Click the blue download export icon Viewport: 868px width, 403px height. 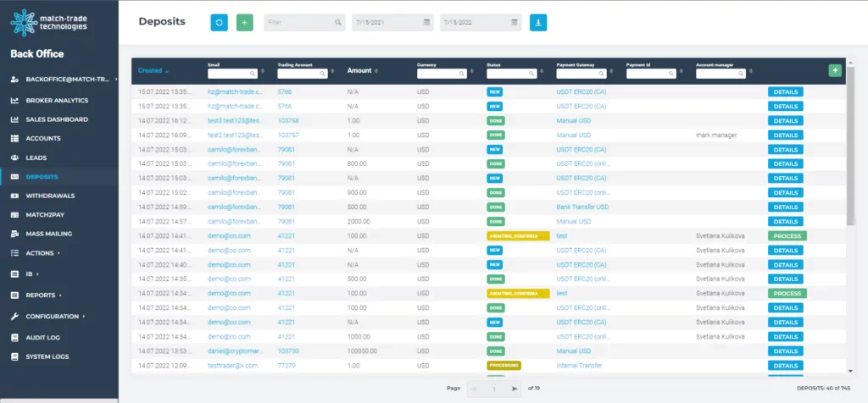pos(538,23)
